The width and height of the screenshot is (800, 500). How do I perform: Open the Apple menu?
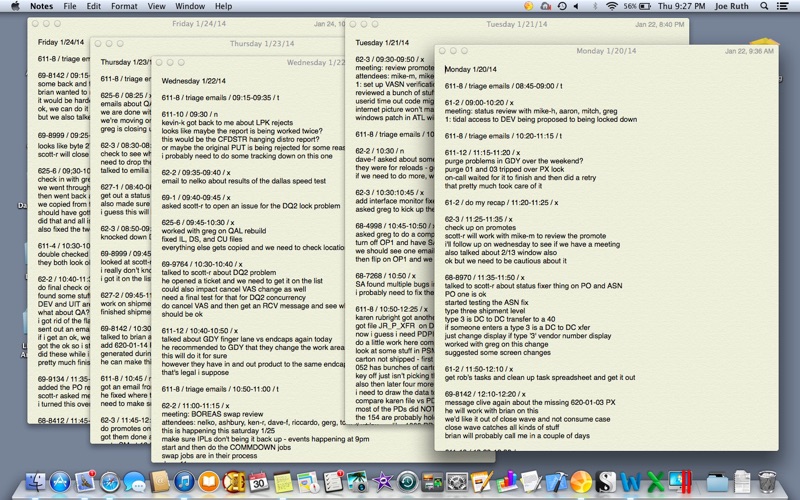[15, 6]
